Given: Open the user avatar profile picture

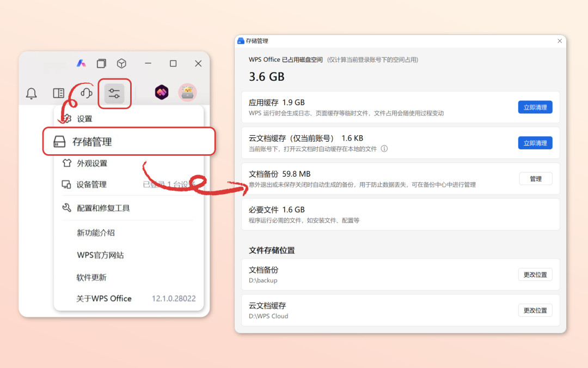Looking at the screenshot, I should [x=187, y=92].
